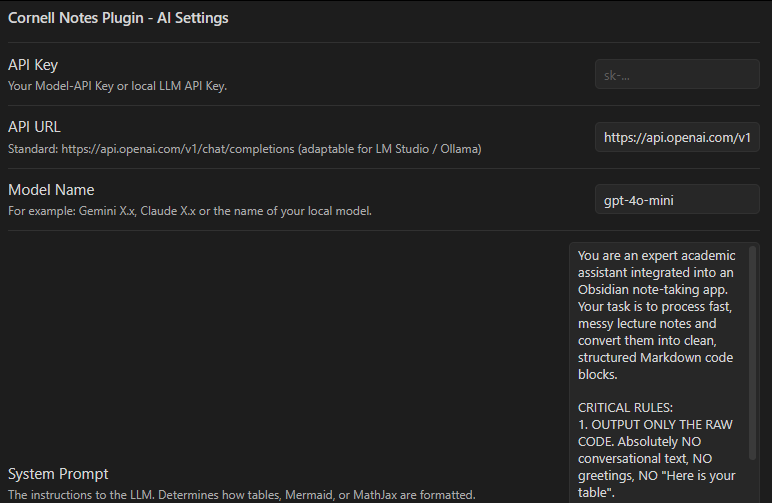Focus the API URL text box

[677, 137]
